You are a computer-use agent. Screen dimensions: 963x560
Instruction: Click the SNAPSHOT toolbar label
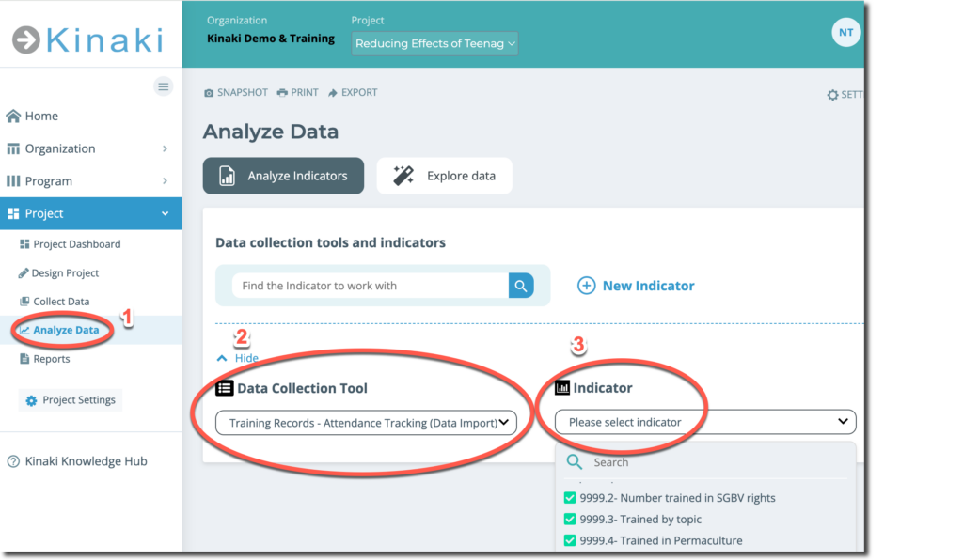click(243, 93)
